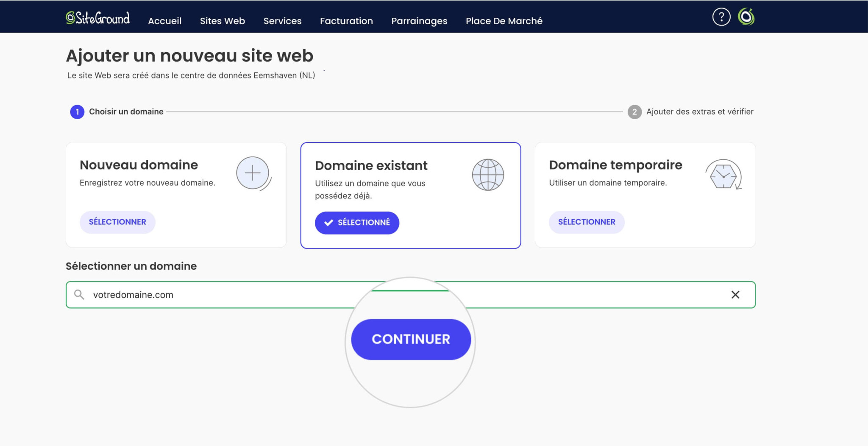The image size is (868, 446).
Task: Click the Domaine temporaire card title
Action: (615, 164)
